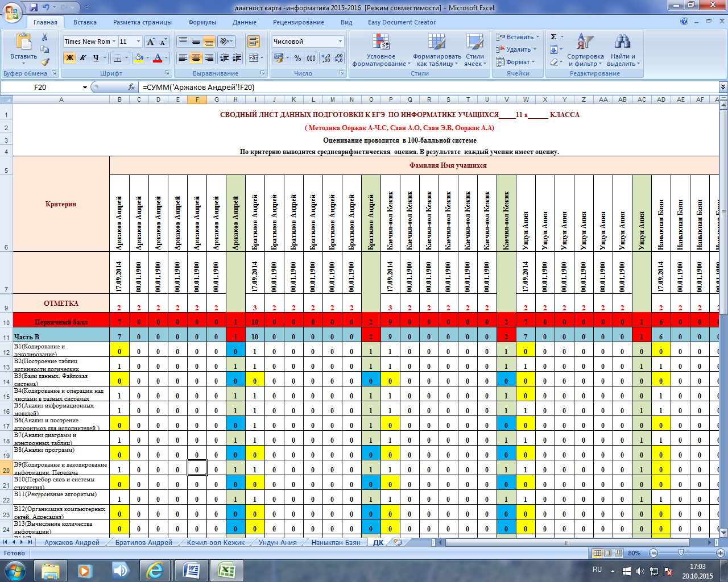Decrease font size with the small A button
This screenshot has width=728, height=582.
tap(163, 41)
